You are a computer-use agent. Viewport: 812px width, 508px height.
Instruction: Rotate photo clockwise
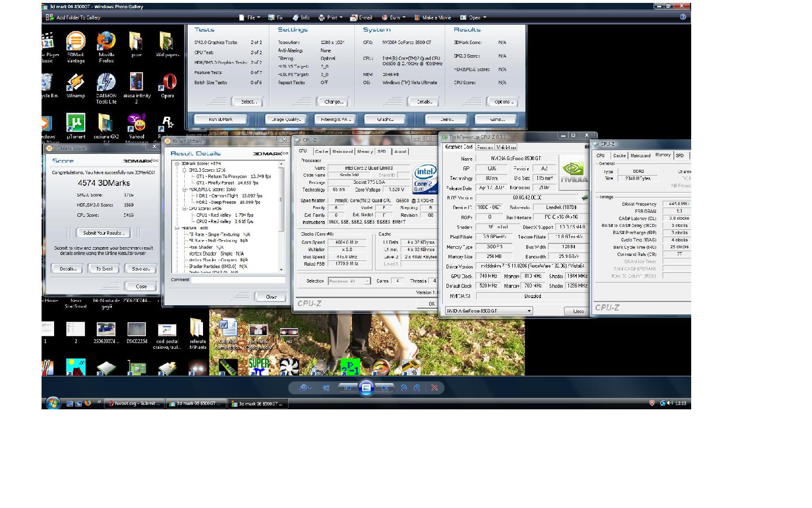[417, 388]
